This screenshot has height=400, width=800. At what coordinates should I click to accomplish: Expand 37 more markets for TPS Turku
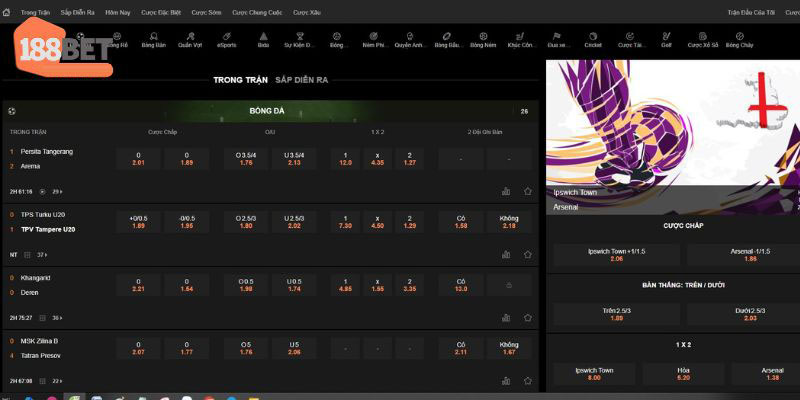click(x=42, y=255)
